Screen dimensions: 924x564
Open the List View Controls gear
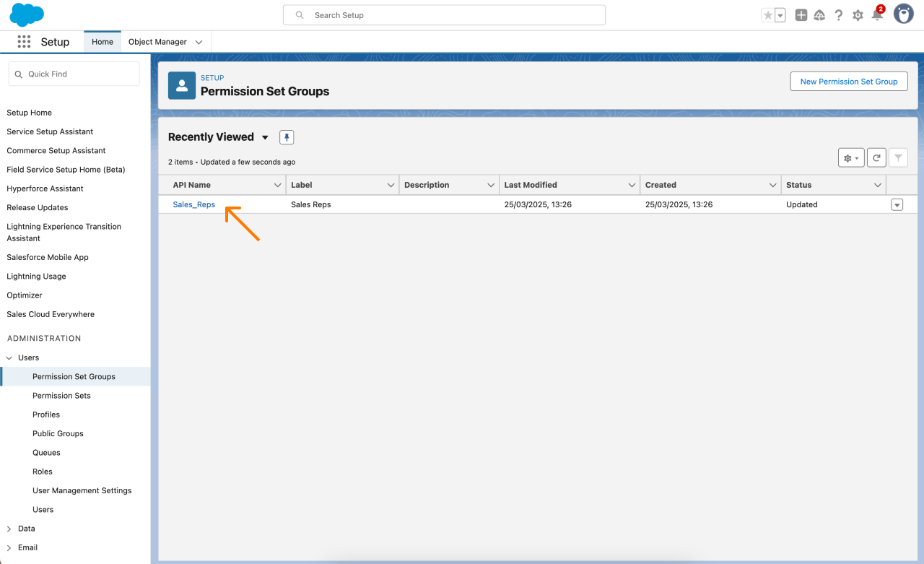851,157
